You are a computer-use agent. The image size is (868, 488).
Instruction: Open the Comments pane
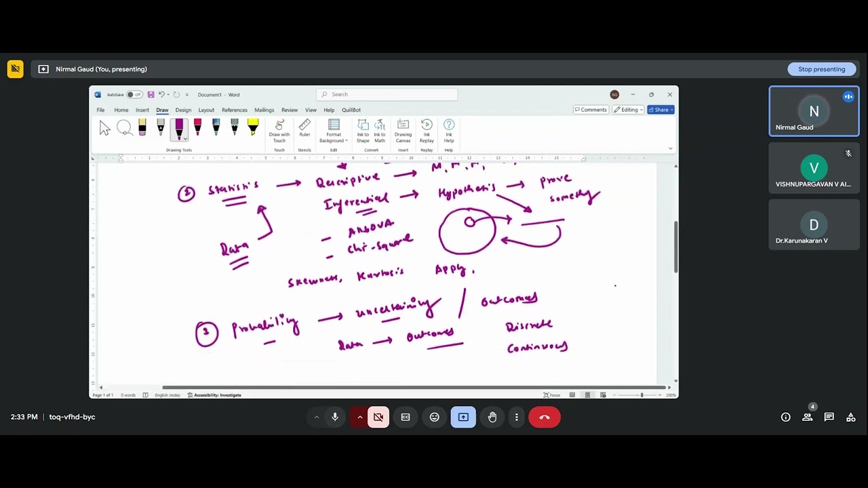pos(591,110)
